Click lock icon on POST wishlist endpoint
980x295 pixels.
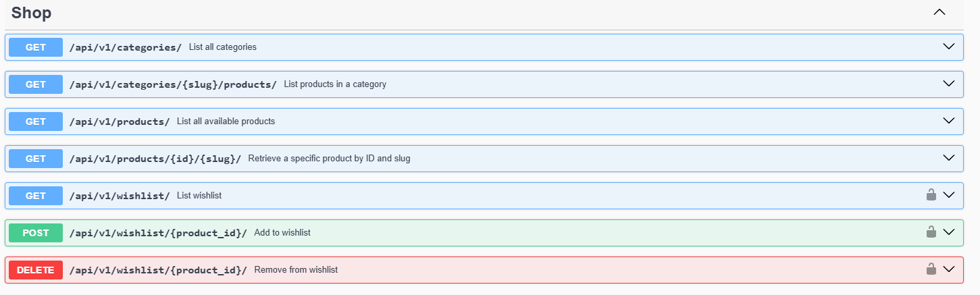click(931, 232)
